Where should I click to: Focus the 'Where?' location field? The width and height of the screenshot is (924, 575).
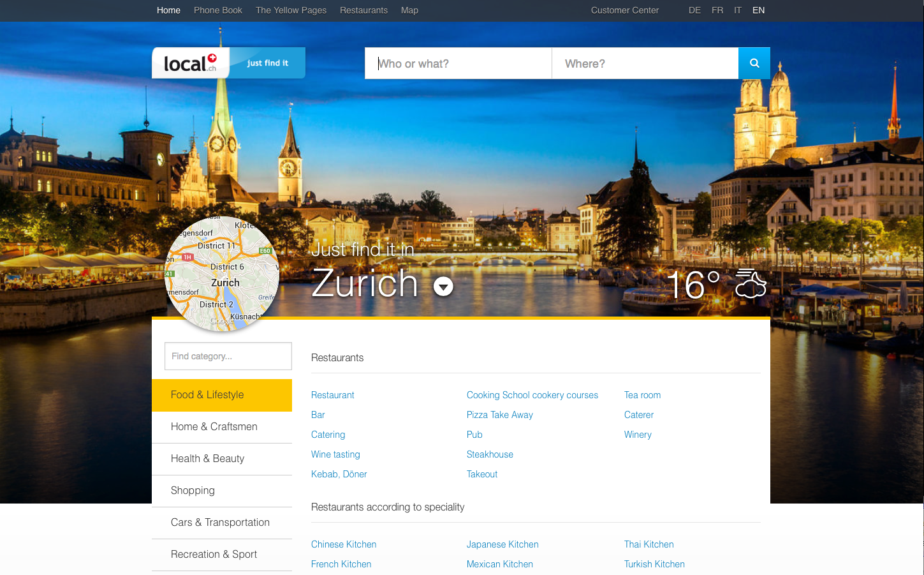644,63
